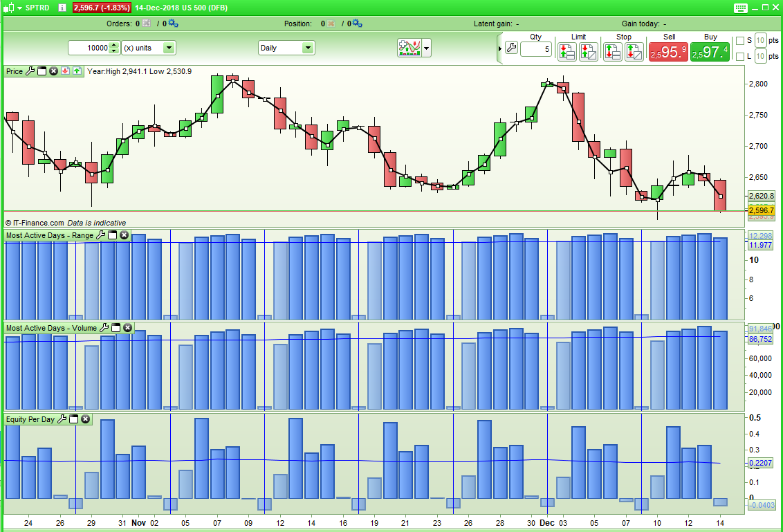Click the Price panel title label

(x=15, y=71)
